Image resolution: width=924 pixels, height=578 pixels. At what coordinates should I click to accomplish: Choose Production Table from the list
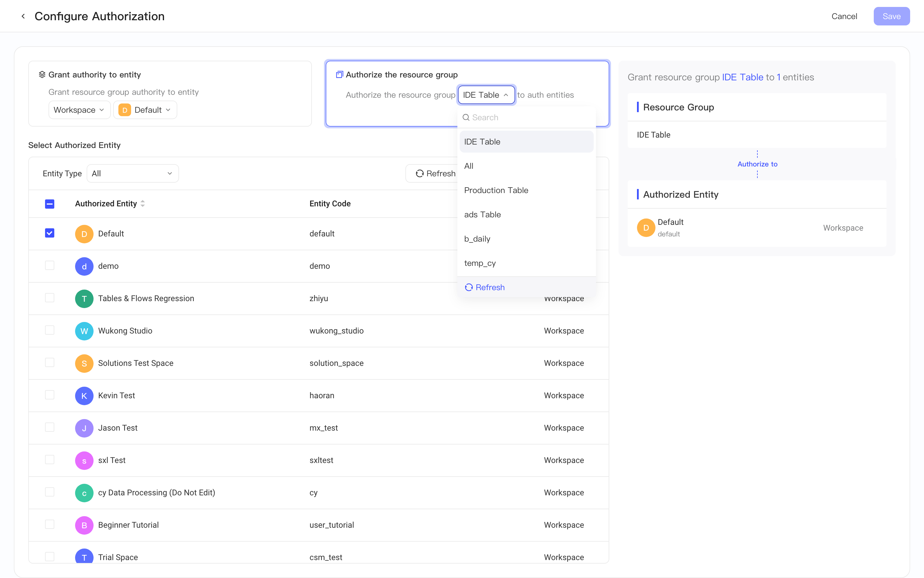526,190
